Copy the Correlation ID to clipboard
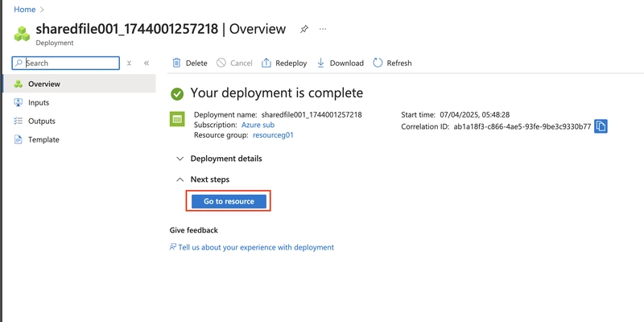 tap(601, 126)
